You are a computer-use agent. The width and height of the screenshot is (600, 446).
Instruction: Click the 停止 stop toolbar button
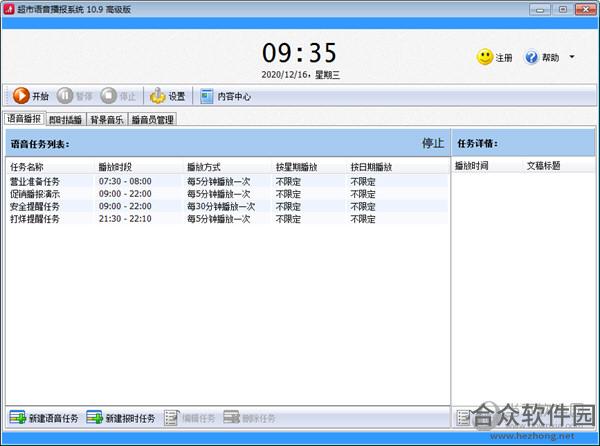click(x=118, y=96)
